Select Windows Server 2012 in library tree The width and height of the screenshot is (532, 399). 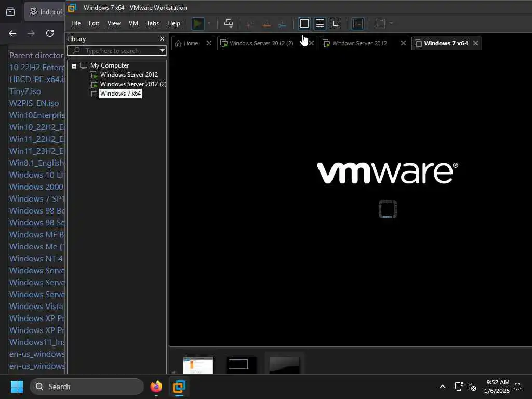tap(129, 75)
